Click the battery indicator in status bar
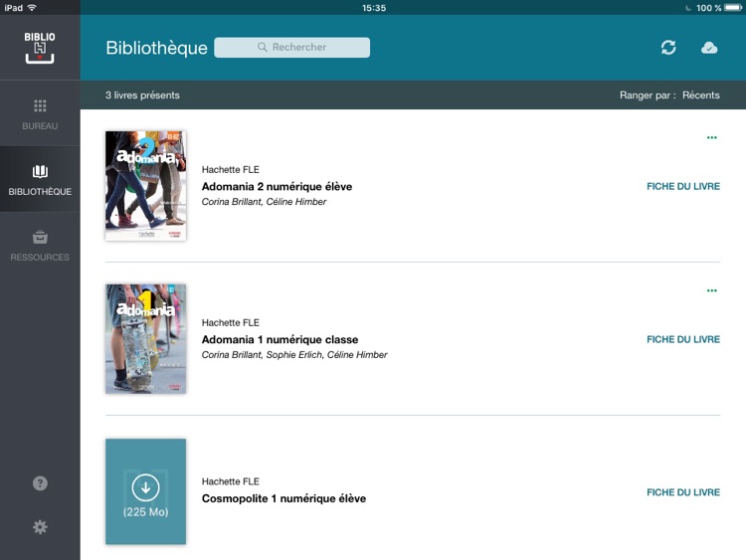 pyautogui.click(x=733, y=8)
